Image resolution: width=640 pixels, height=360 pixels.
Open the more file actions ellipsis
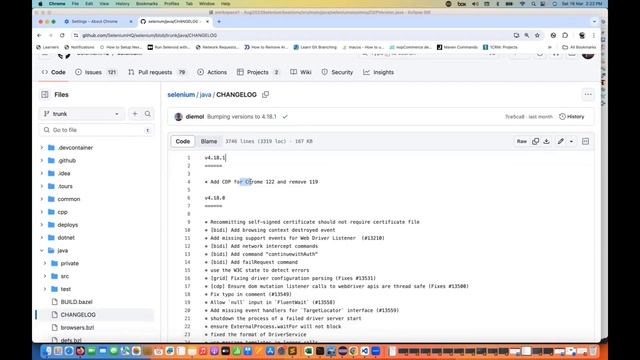[x=588, y=95]
